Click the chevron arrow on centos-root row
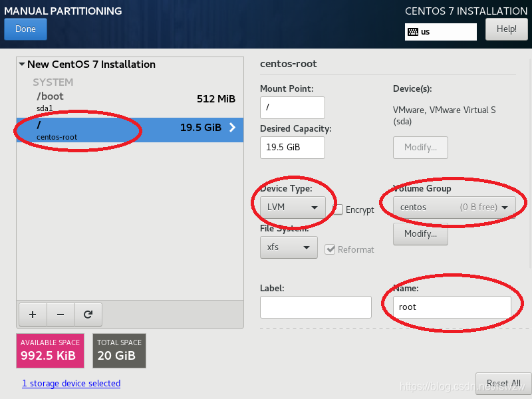Screen dimensions: 532x399 [232, 128]
